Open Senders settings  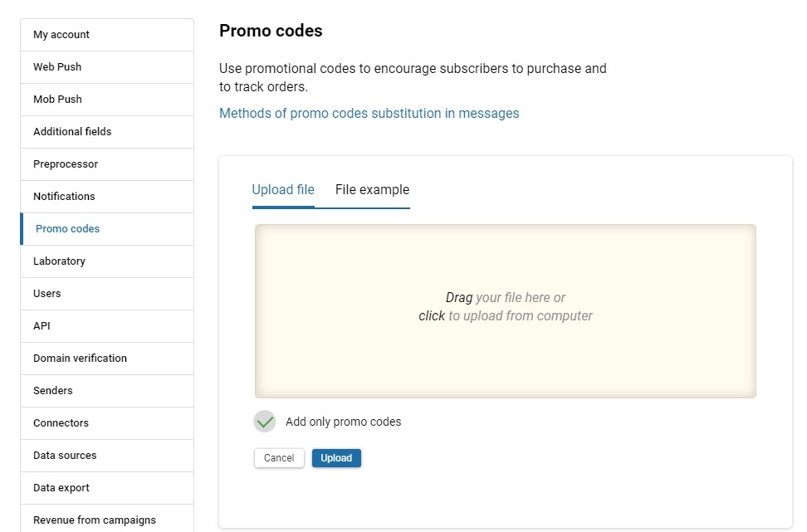pyautogui.click(x=53, y=391)
